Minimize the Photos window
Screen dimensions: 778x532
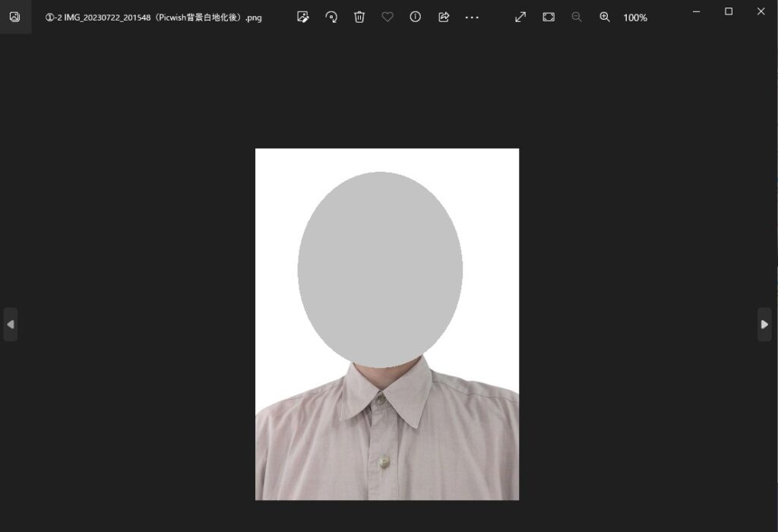click(x=696, y=11)
